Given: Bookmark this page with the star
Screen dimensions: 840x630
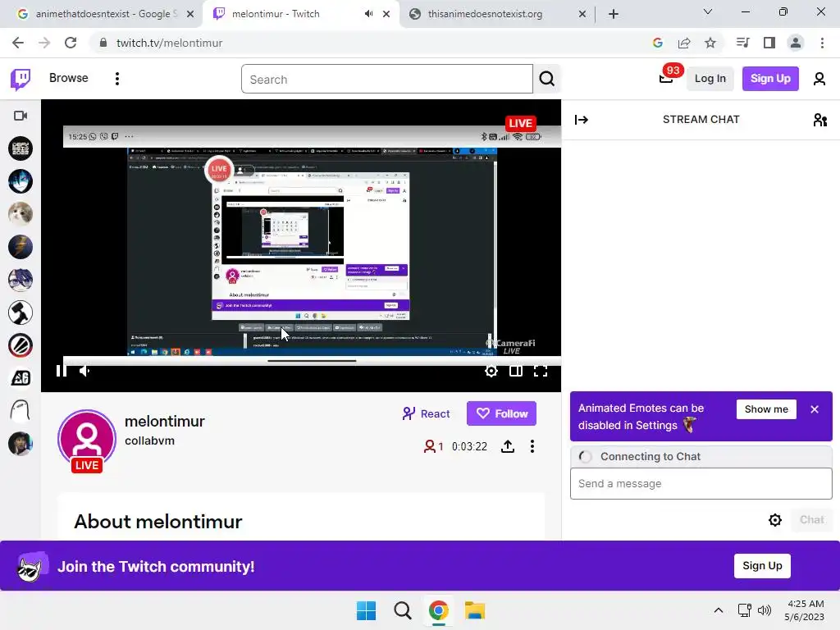Looking at the screenshot, I should coord(710,43).
